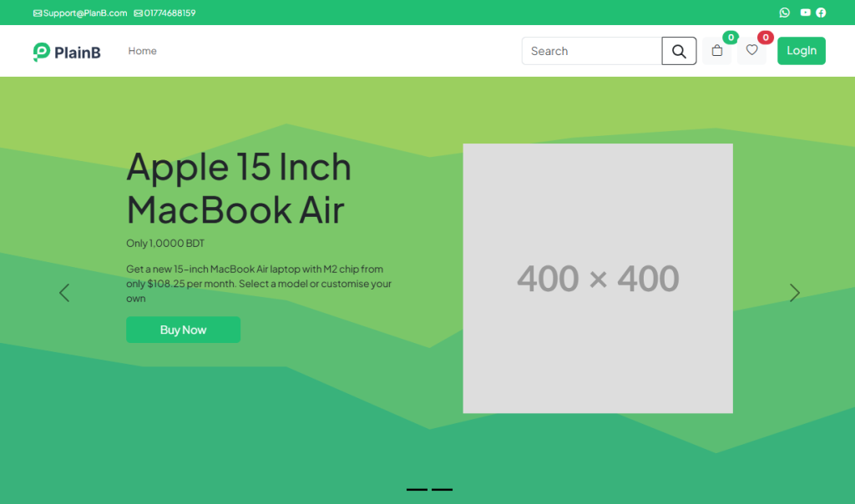
Task: Visit the Facebook page icon
Action: pyautogui.click(x=821, y=13)
